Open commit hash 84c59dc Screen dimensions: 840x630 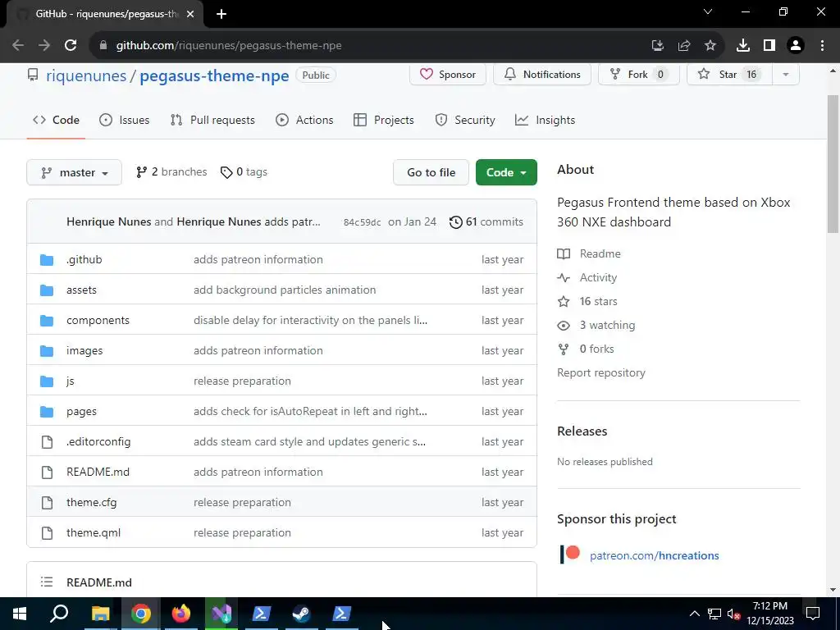coord(362,222)
